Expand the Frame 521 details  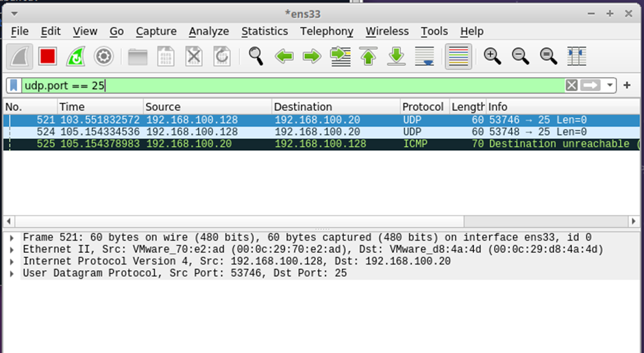(12, 238)
